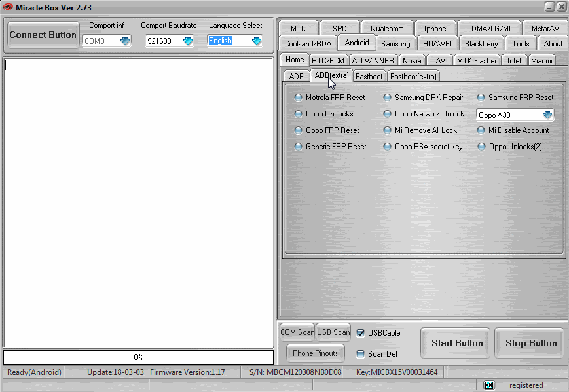The width and height of the screenshot is (569, 392).
Task: Switch to the Fastboot tab
Action: pos(369,76)
